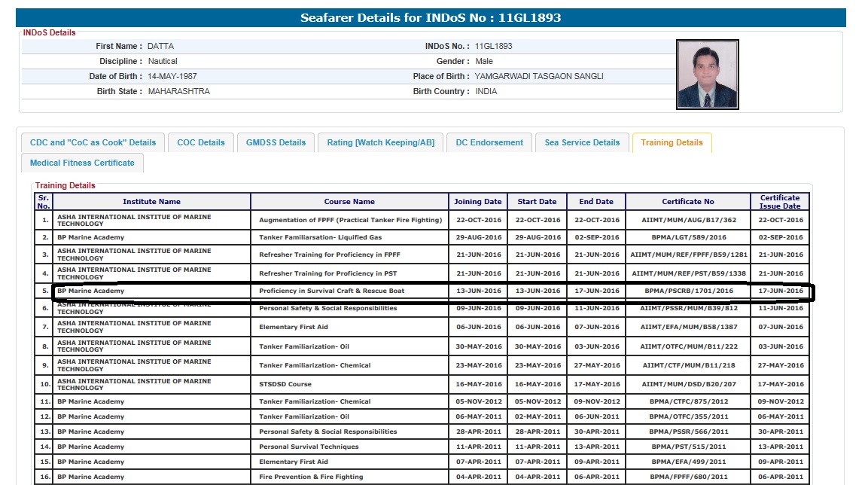
Task: Switch to the Medical Fitness Certificate tab
Action: (x=82, y=163)
